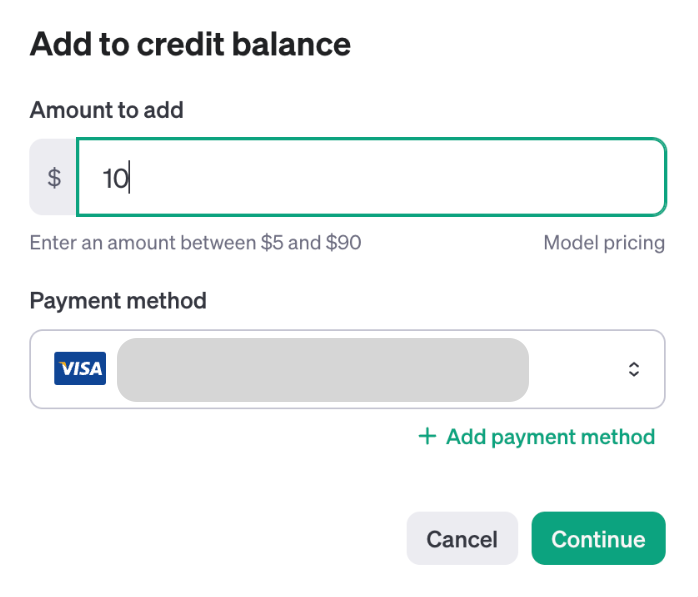This screenshot has width=698, height=597.
Task: Click the $5 minimum in the hint
Action: [270, 243]
